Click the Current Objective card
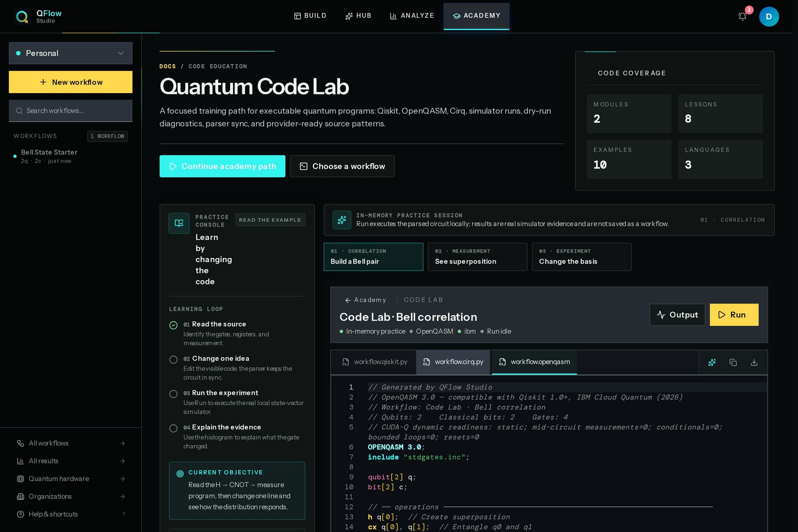The image size is (798, 532). [237, 490]
